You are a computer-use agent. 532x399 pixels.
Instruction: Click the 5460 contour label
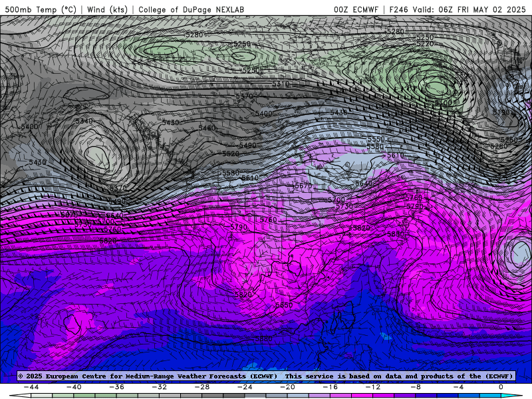click(207, 128)
